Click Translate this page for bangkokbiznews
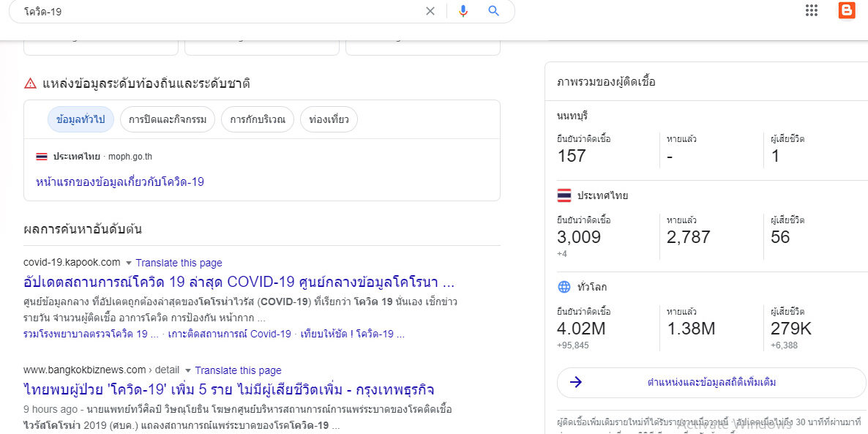This screenshot has width=868, height=434. (x=238, y=370)
